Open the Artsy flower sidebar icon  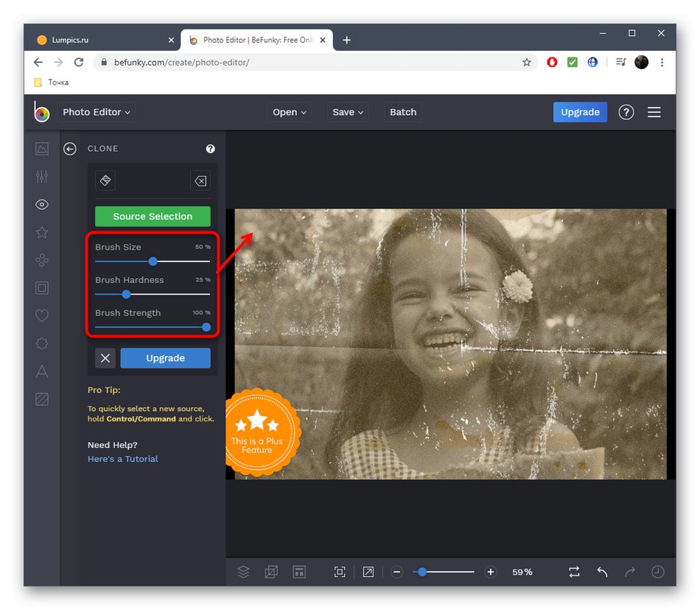coord(42,260)
